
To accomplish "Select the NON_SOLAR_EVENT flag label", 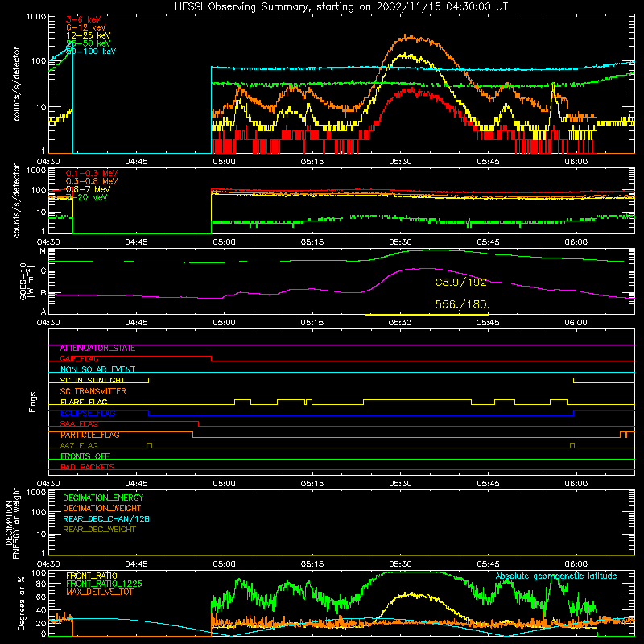I will 97,369.
